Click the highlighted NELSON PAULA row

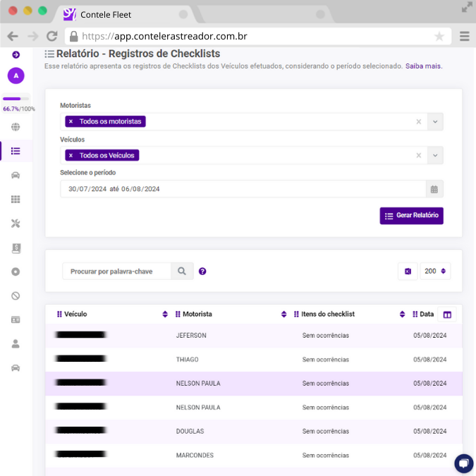254,384
